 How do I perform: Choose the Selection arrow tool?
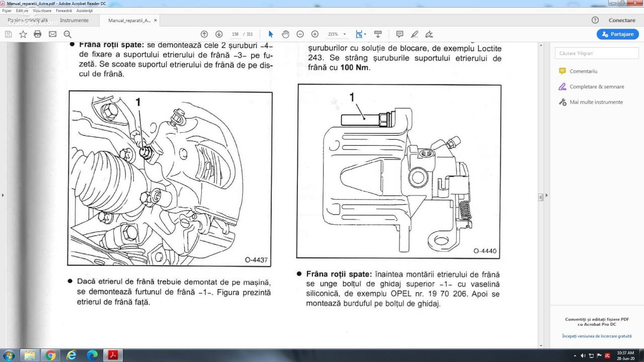271,34
